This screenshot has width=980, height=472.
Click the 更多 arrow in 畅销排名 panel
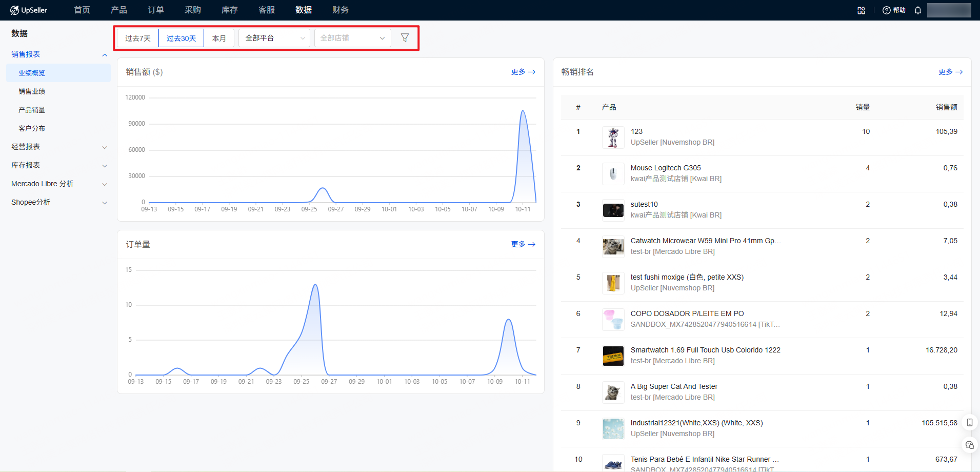coord(950,72)
